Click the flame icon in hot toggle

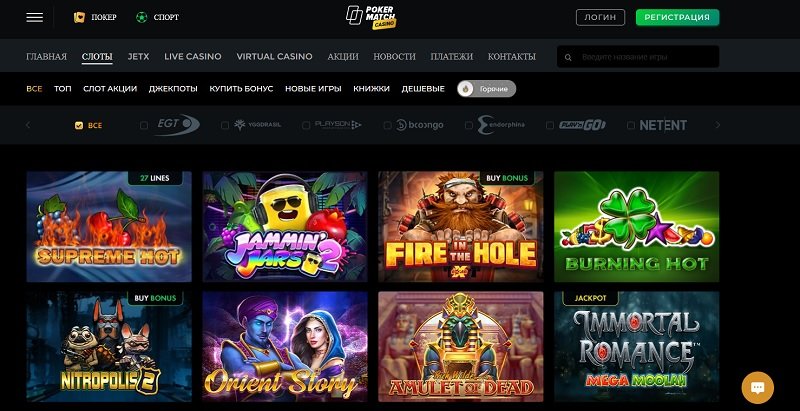click(x=465, y=89)
